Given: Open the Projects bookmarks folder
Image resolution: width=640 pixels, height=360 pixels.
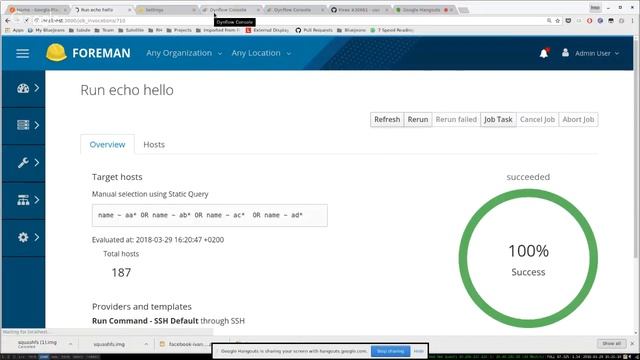Looking at the screenshot, I should pos(179,30).
